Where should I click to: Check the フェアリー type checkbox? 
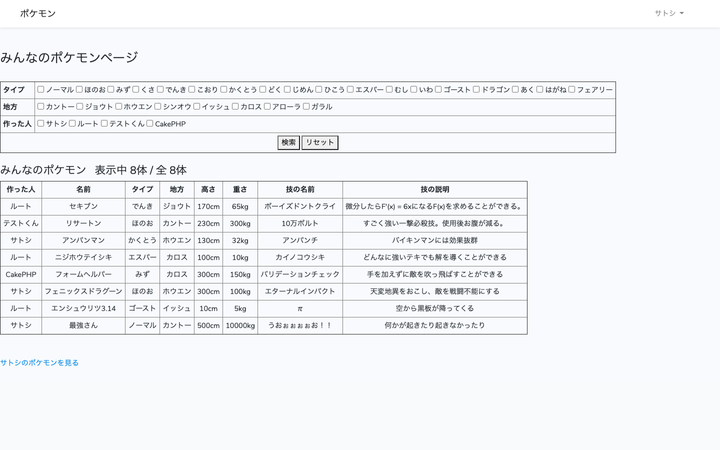(572, 90)
